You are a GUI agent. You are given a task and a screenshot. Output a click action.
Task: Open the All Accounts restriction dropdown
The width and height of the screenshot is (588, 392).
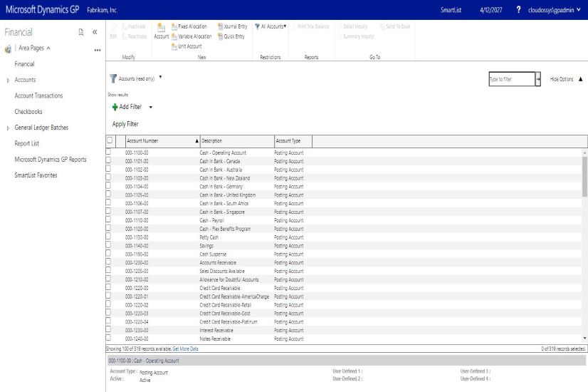(x=285, y=26)
